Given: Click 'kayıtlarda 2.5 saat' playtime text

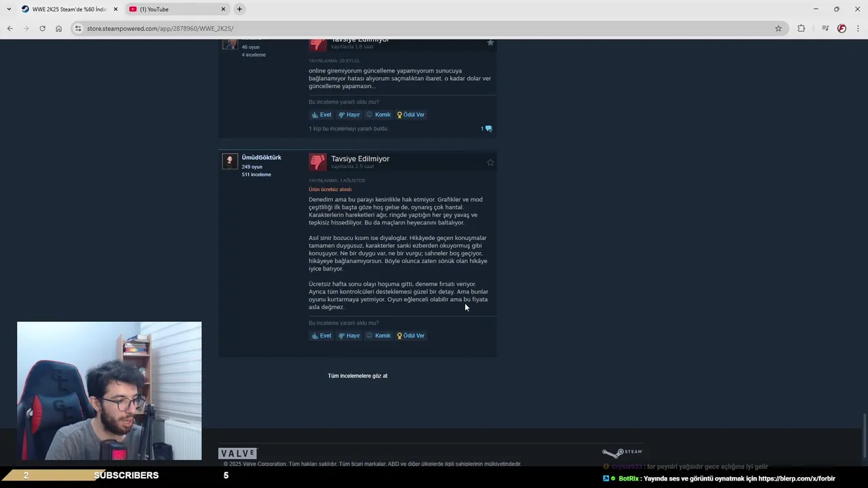Looking at the screenshot, I should [x=353, y=167].
